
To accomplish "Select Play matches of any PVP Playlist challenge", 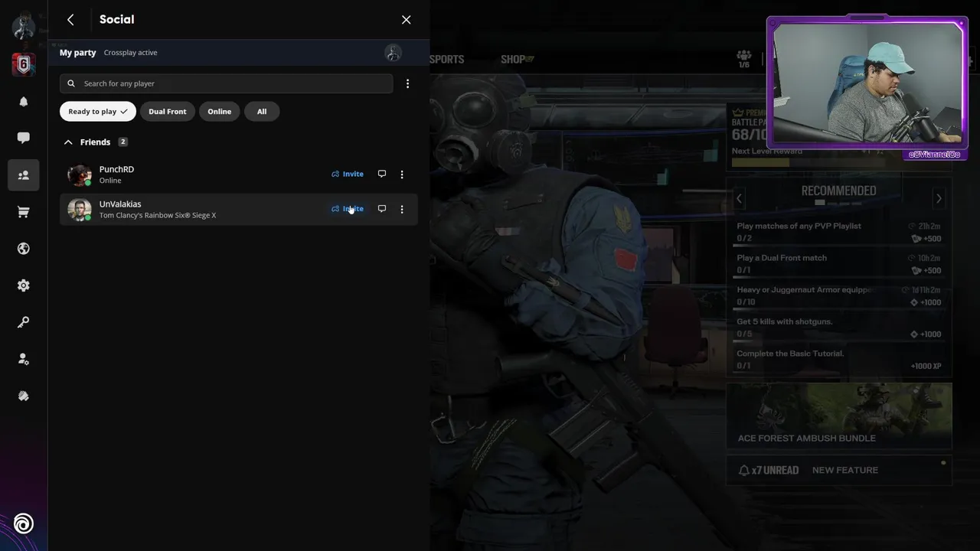I will [x=838, y=232].
